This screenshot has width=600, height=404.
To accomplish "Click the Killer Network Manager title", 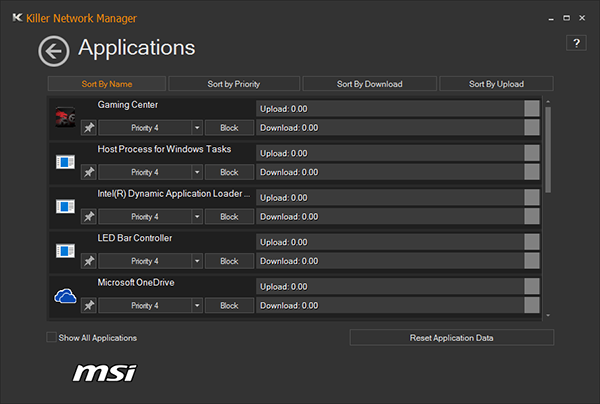I will pos(81,18).
